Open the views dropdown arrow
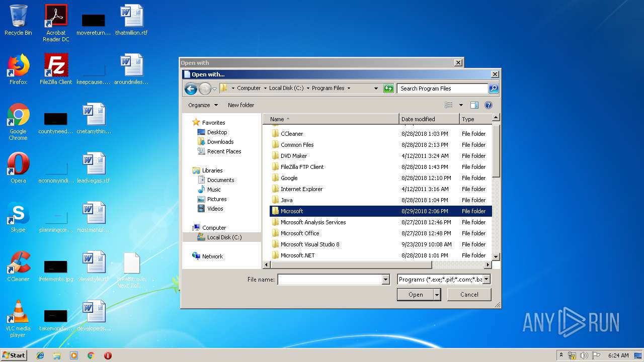 point(460,105)
